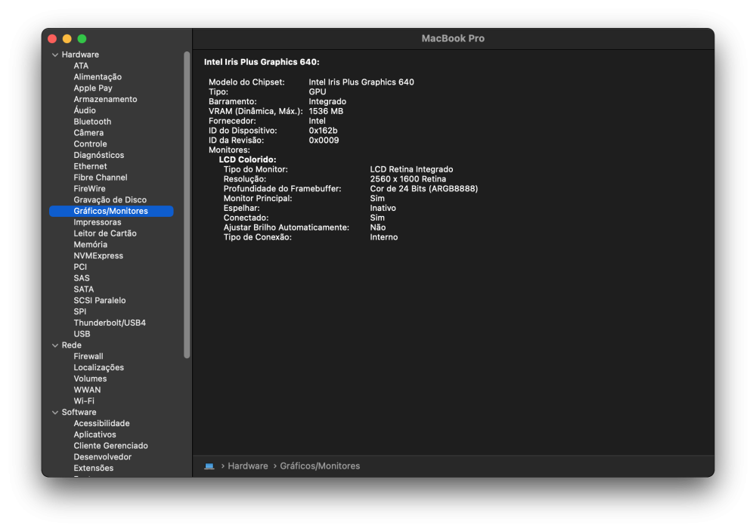
Task: Minimize the window with yellow button
Action: coord(67,39)
